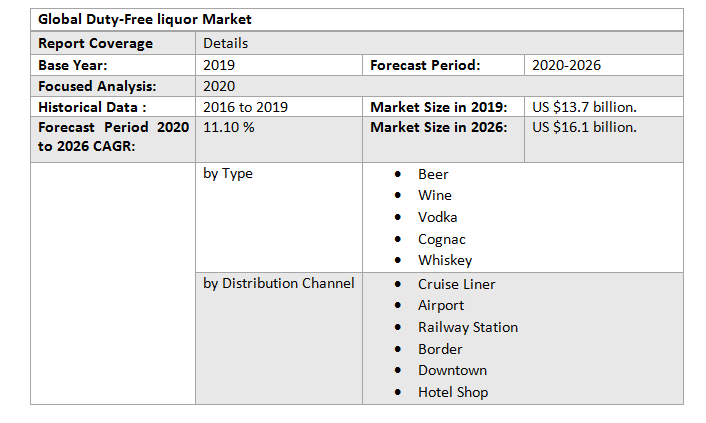Click the 'Vodka' list item
The image size is (706, 423).
[x=438, y=217]
